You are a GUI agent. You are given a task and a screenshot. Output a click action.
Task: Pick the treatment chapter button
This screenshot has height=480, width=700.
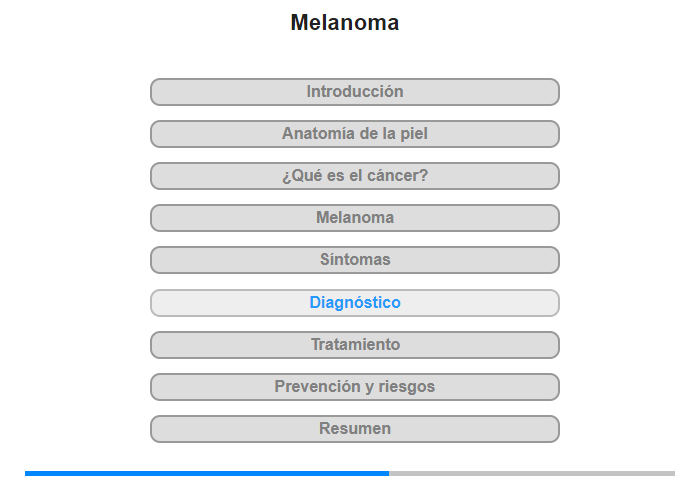point(355,345)
